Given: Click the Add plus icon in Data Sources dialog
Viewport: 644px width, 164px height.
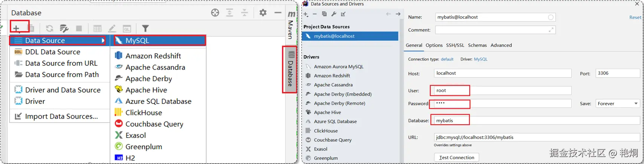Looking at the screenshot, I should 306,14.
